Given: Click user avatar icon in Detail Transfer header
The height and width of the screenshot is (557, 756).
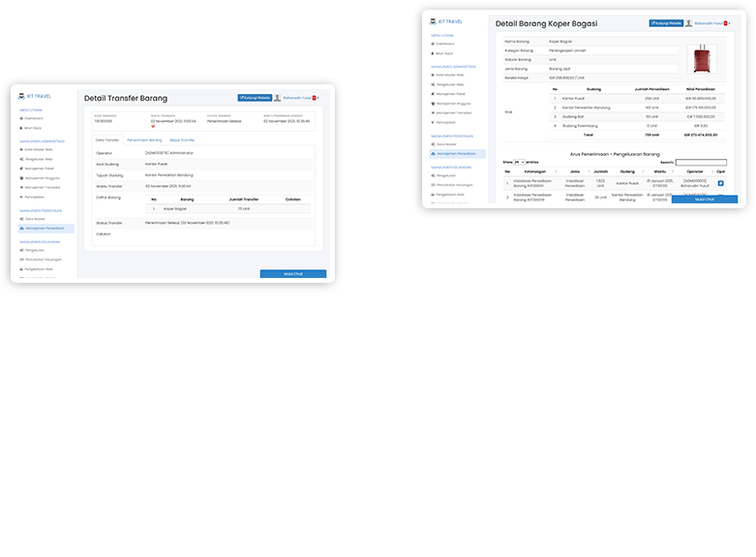Looking at the screenshot, I should 277,98.
